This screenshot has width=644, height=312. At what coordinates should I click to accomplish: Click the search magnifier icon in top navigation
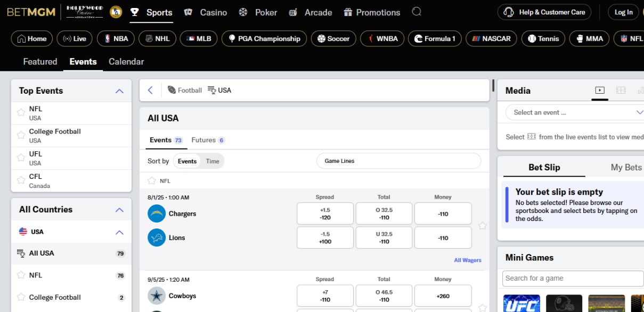tap(417, 12)
